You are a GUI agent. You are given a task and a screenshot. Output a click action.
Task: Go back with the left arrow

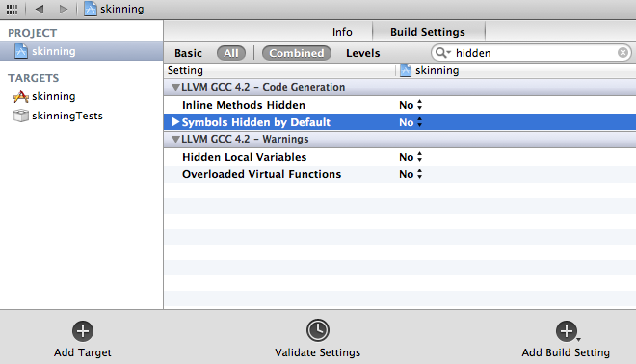coord(40,9)
